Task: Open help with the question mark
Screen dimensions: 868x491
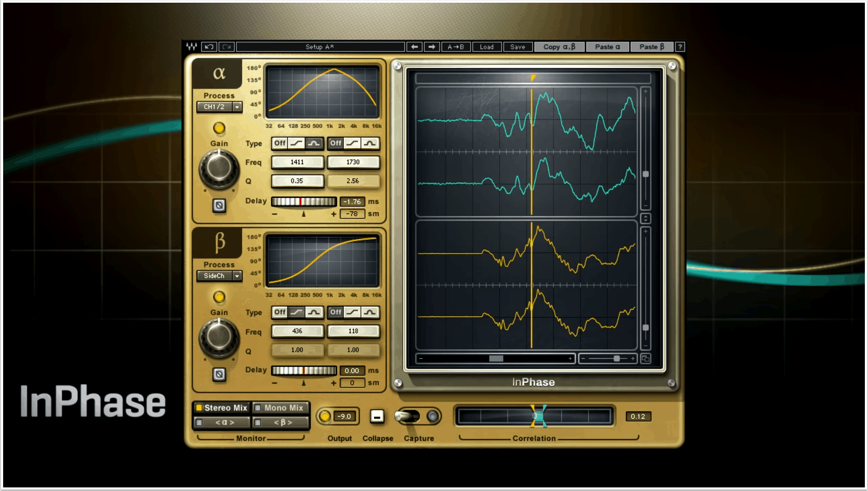Action: coord(680,47)
